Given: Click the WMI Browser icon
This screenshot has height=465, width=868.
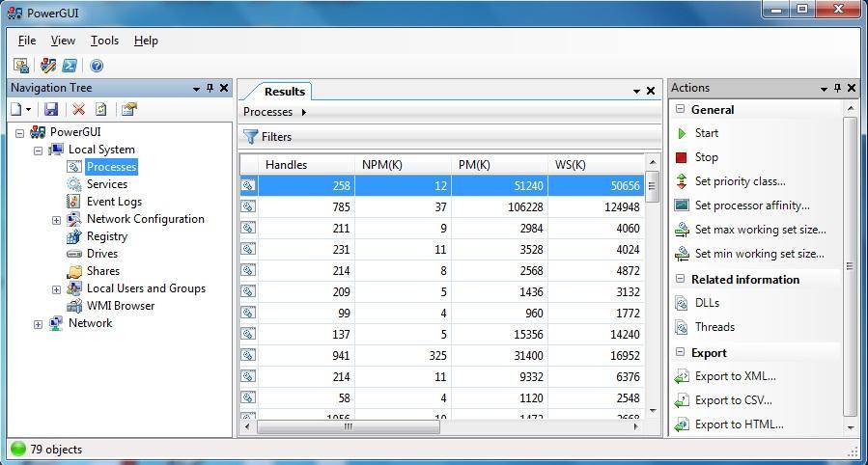Looking at the screenshot, I should pos(74,306).
